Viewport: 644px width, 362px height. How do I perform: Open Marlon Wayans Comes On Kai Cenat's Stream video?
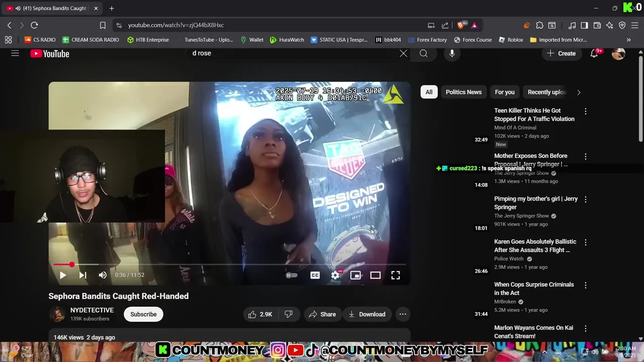click(533, 332)
